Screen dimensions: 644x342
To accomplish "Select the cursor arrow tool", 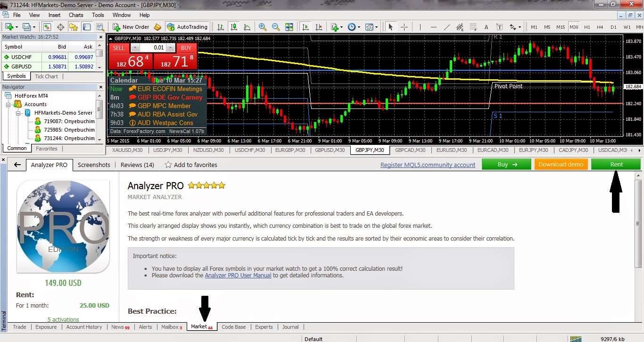I will click(390, 27).
